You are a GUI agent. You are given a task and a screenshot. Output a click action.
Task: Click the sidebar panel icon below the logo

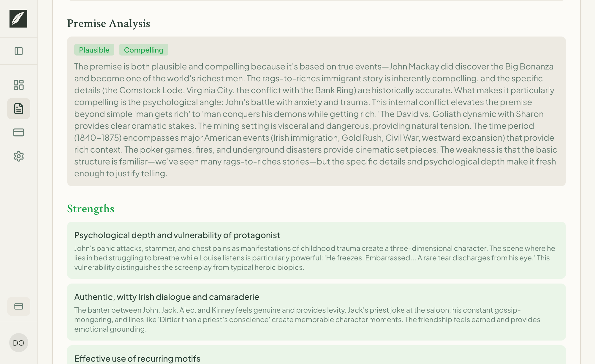18,51
